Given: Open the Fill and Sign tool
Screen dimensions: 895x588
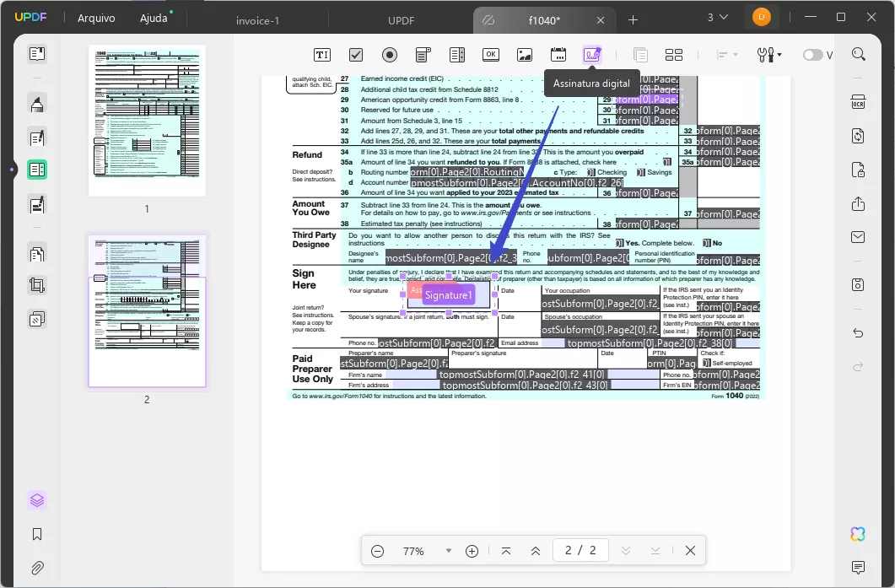Looking at the screenshot, I should tap(37, 204).
